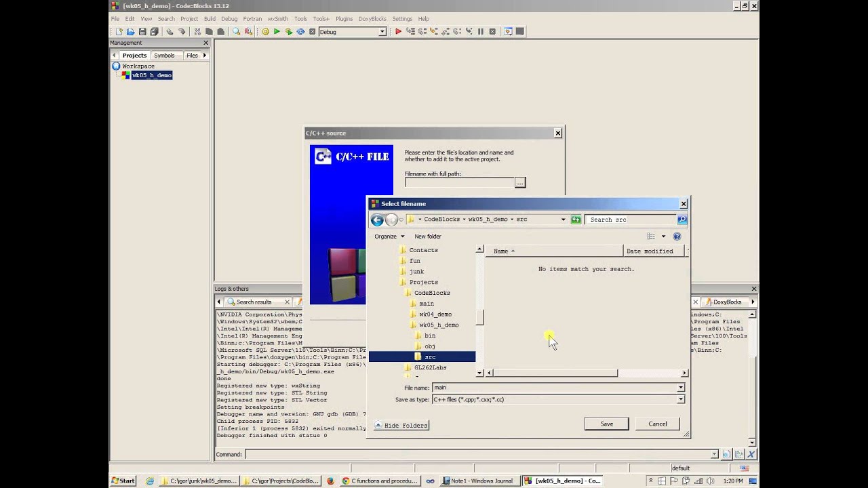Image resolution: width=868 pixels, height=488 pixels.
Task: Click the New folder button
Action: 428,237
